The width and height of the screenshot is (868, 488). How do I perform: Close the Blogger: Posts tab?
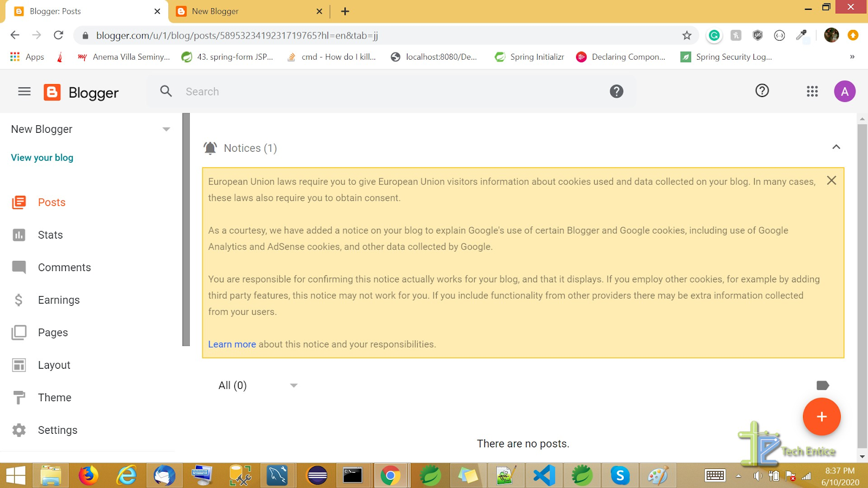[157, 11]
